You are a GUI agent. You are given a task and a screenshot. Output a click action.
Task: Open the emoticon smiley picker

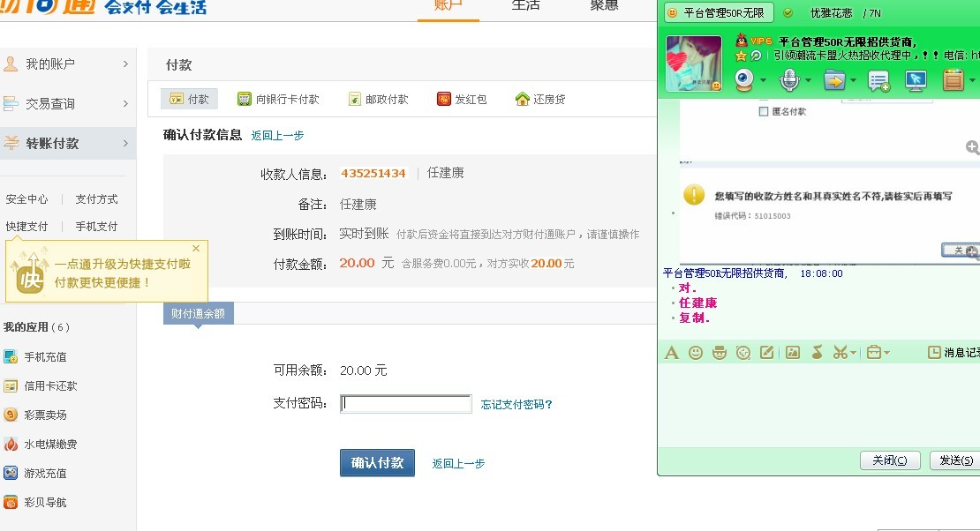point(696,353)
